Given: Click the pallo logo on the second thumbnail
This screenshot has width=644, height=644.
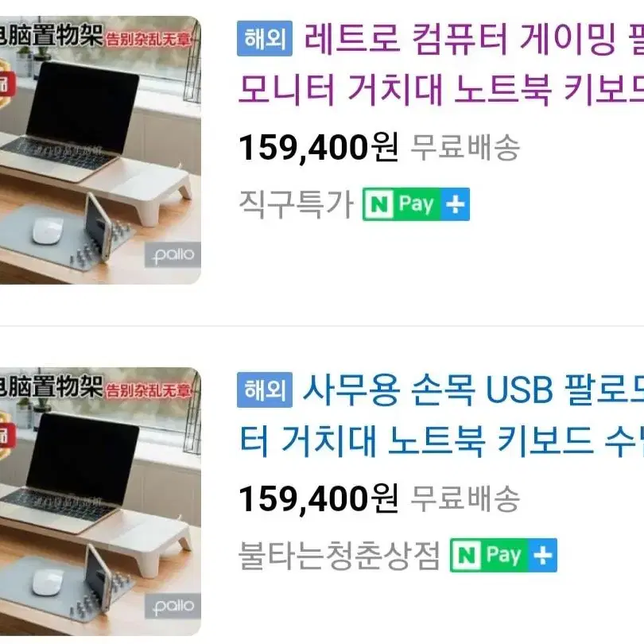Looking at the screenshot, I should 173,606.
